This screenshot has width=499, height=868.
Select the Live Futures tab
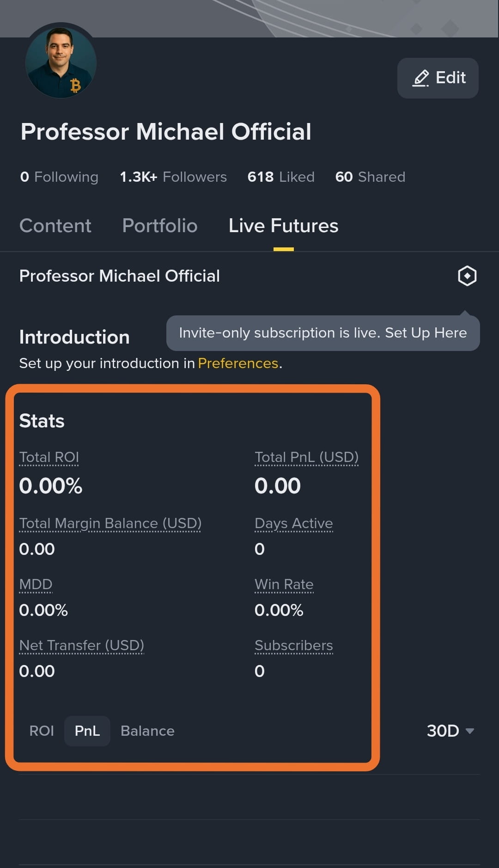pyautogui.click(x=284, y=226)
